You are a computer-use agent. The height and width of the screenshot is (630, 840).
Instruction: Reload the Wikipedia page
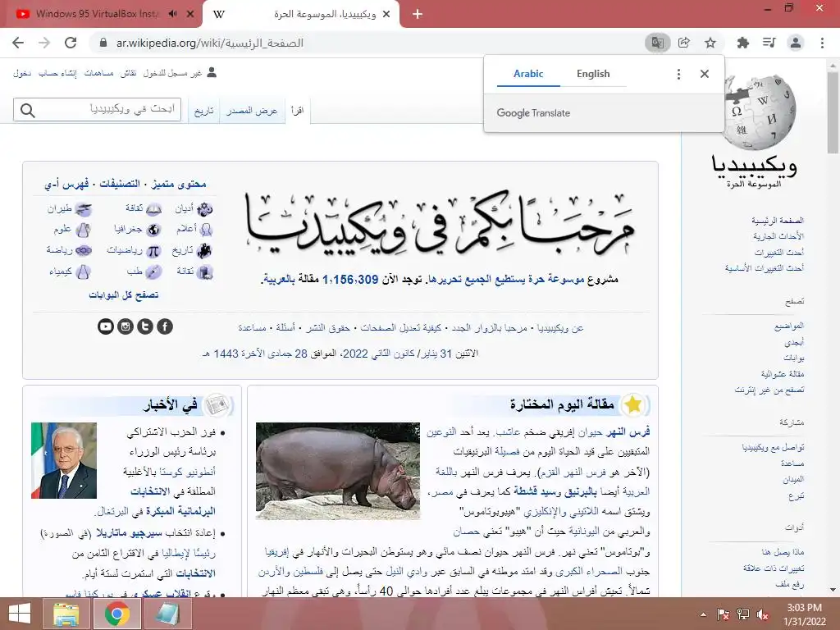click(x=71, y=43)
